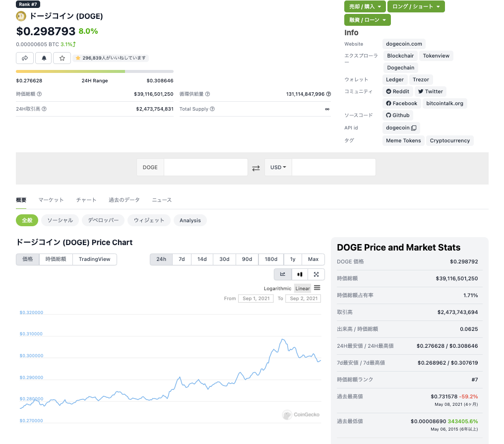
Task: Open the ロング / ショート dropdown
Action: 416,6
